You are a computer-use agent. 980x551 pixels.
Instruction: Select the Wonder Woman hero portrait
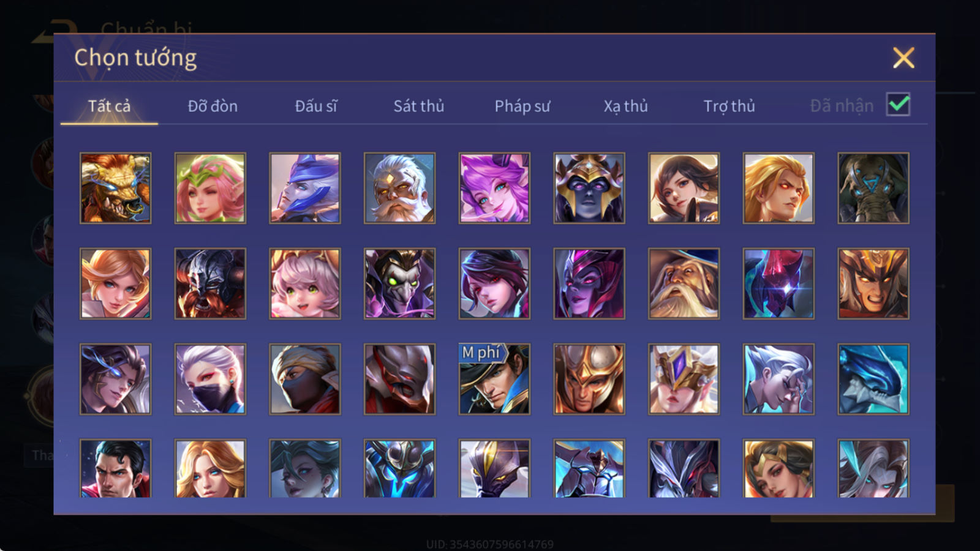pyautogui.click(x=778, y=468)
